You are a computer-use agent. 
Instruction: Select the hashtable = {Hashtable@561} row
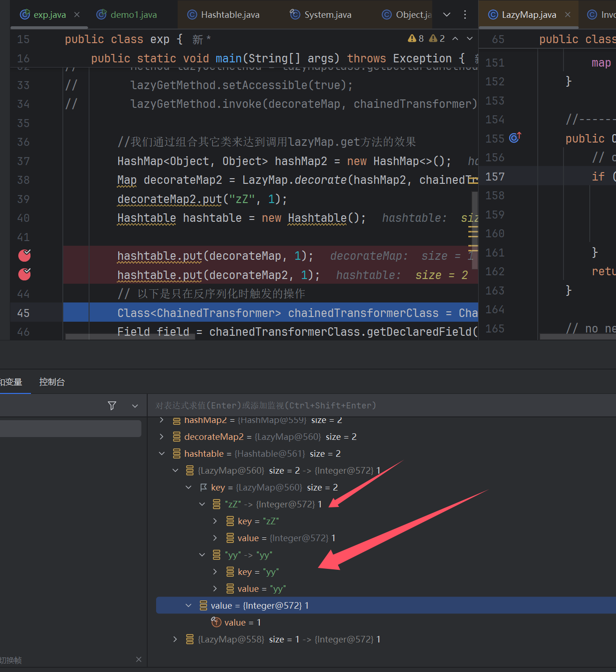[386, 453]
